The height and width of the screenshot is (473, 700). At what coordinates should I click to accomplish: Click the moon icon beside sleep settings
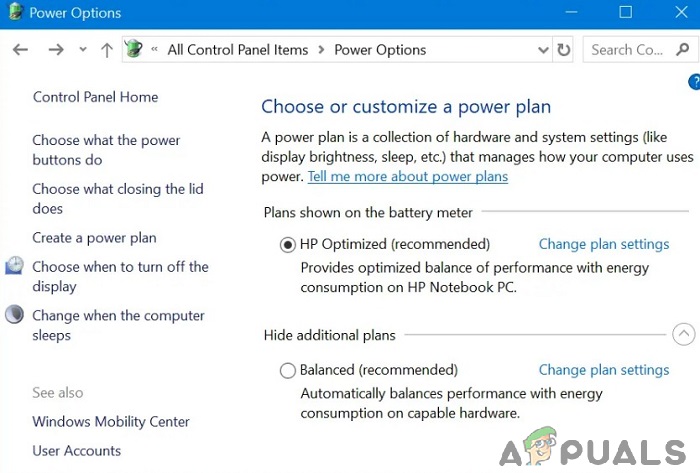(x=15, y=315)
